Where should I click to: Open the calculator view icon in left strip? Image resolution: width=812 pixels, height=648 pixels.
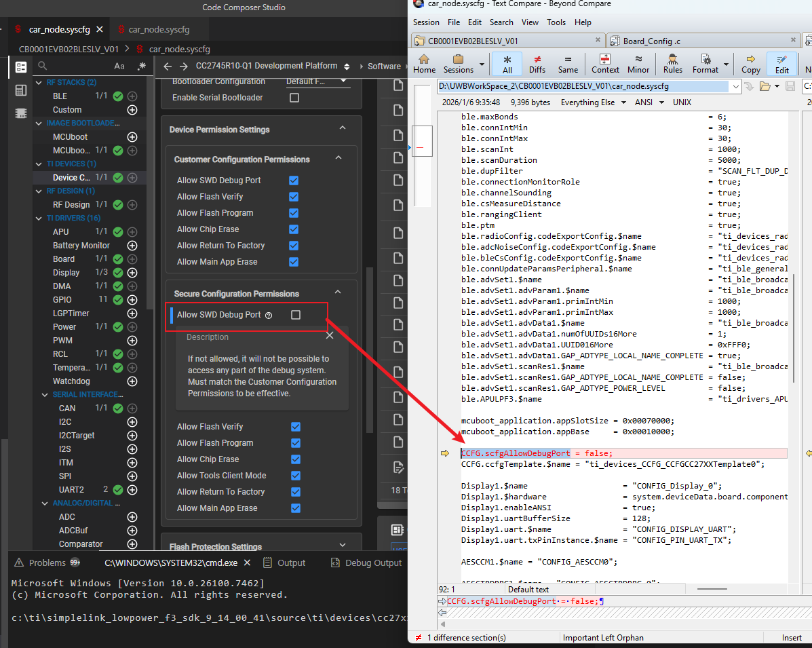pyautogui.click(x=21, y=90)
